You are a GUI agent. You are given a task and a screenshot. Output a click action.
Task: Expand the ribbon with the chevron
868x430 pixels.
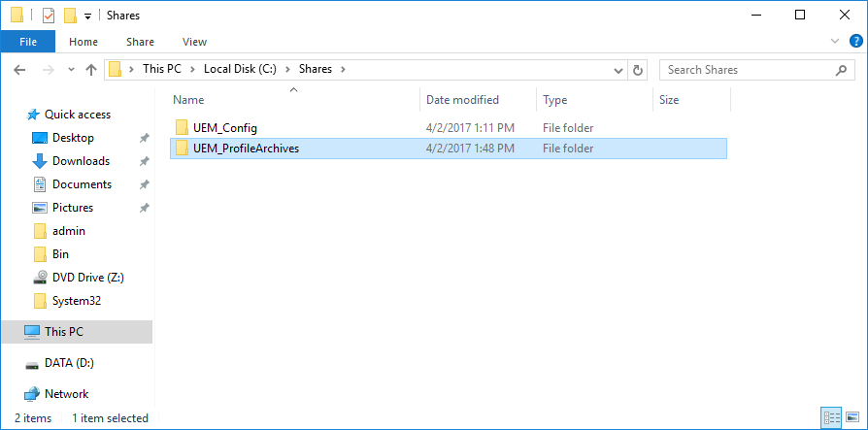[x=835, y=42]
